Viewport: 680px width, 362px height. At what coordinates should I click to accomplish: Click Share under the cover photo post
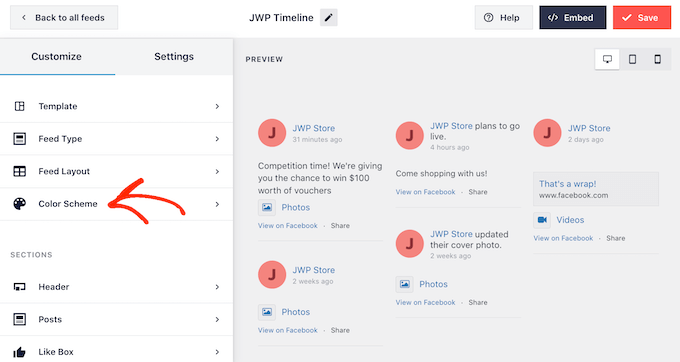478,303
